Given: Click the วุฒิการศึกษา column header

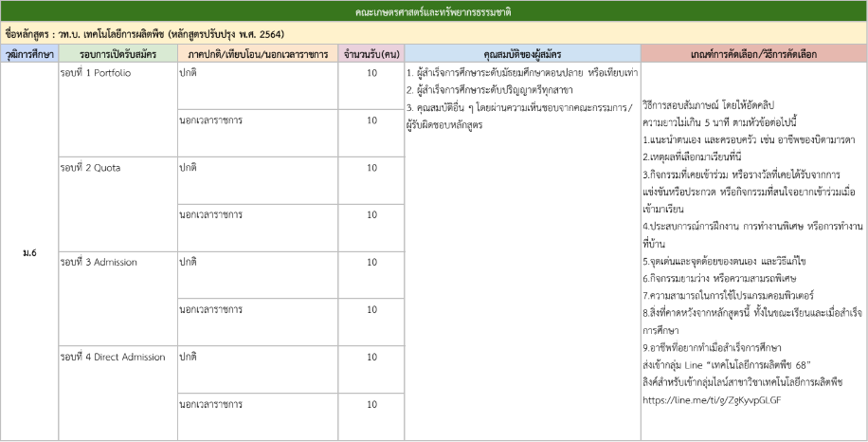Looking at the screenshot, I should [x=28, y=54].
